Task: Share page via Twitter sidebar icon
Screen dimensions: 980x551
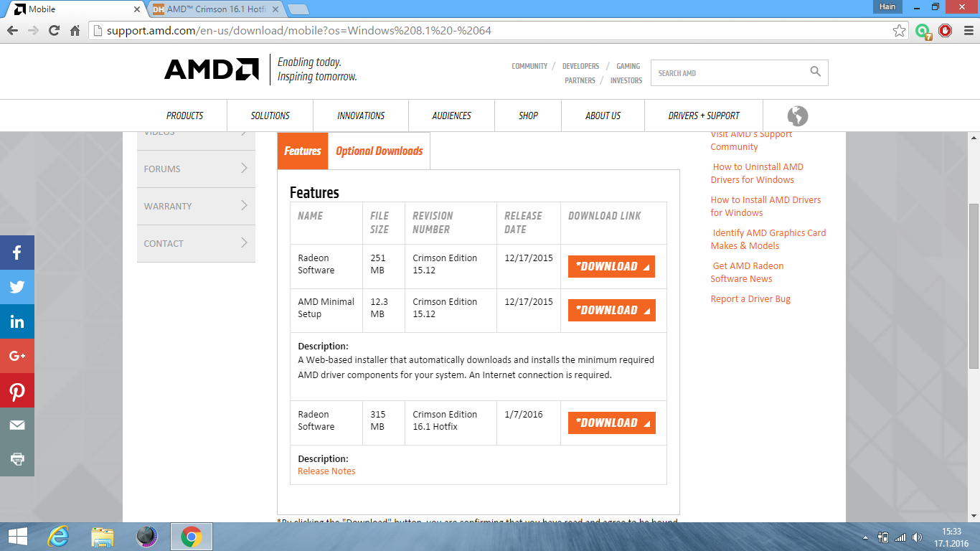Action: [17, 287]
